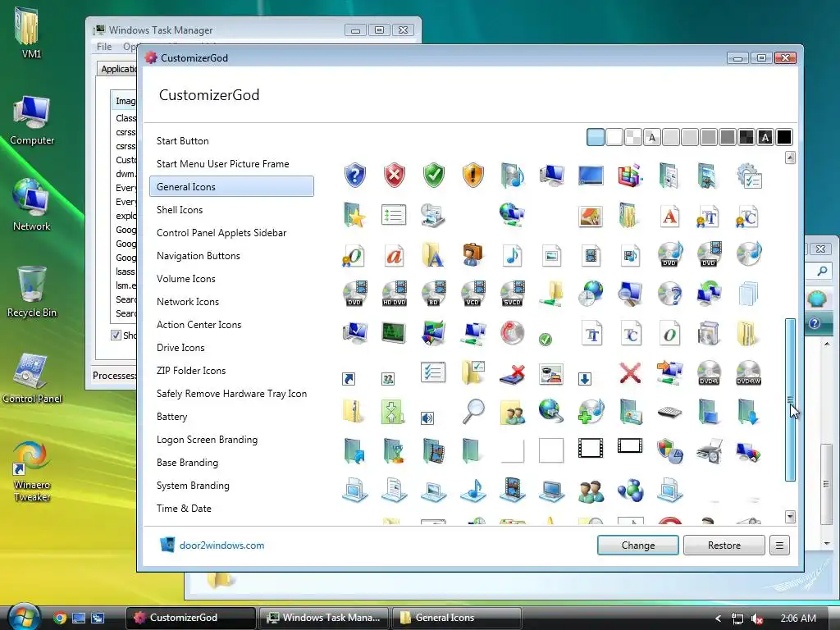Click the Restore button
Viewport: 840px width, 630px height.
724,546
